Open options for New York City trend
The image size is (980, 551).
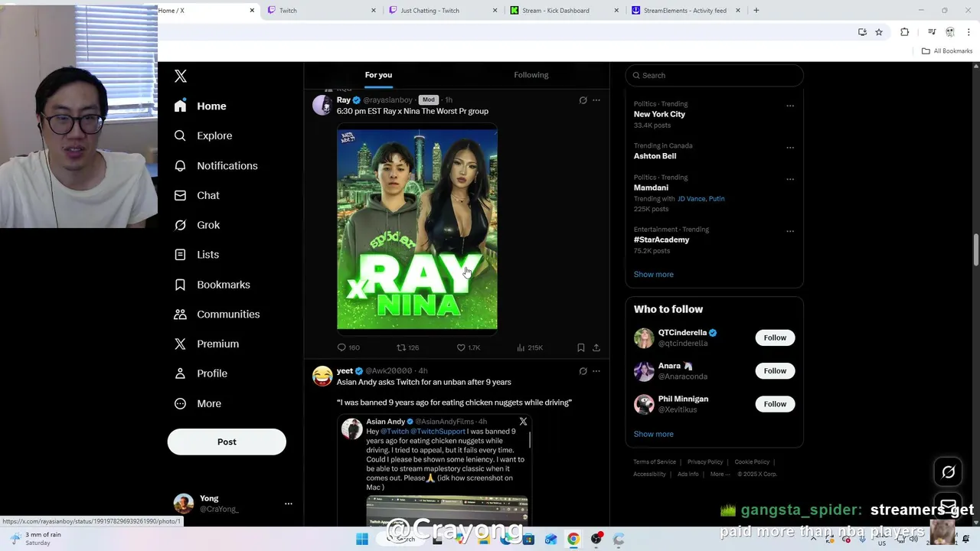coord(790,106)
